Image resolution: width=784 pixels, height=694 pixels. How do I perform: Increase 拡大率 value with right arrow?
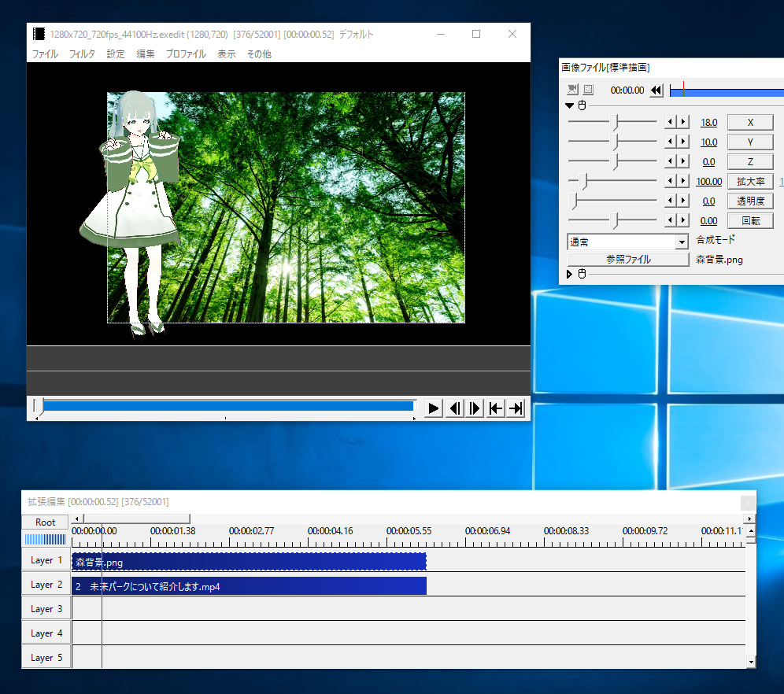tap(683, 181)
